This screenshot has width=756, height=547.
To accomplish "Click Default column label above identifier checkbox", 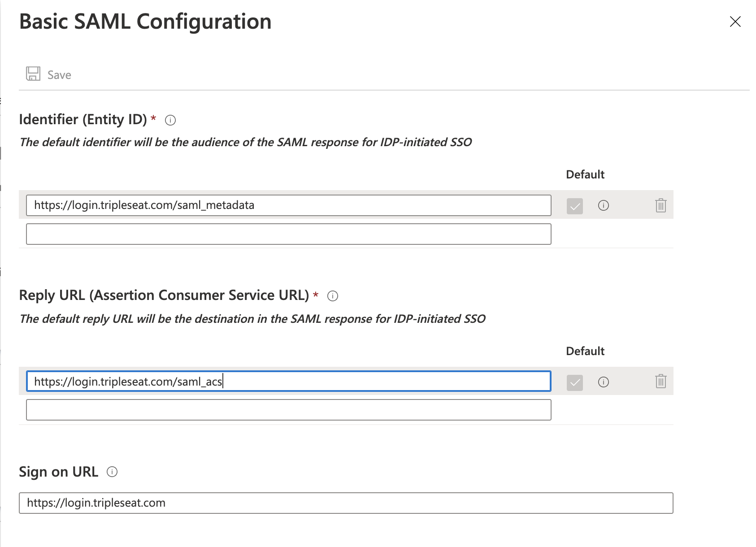I will pyautogui.click(x=585, y=174).
